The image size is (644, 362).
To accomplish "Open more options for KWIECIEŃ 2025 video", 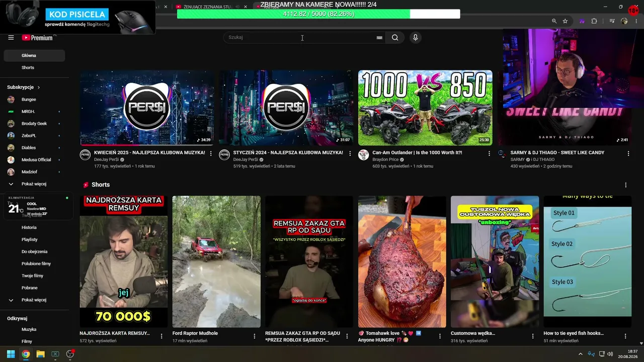I will 211,153.
